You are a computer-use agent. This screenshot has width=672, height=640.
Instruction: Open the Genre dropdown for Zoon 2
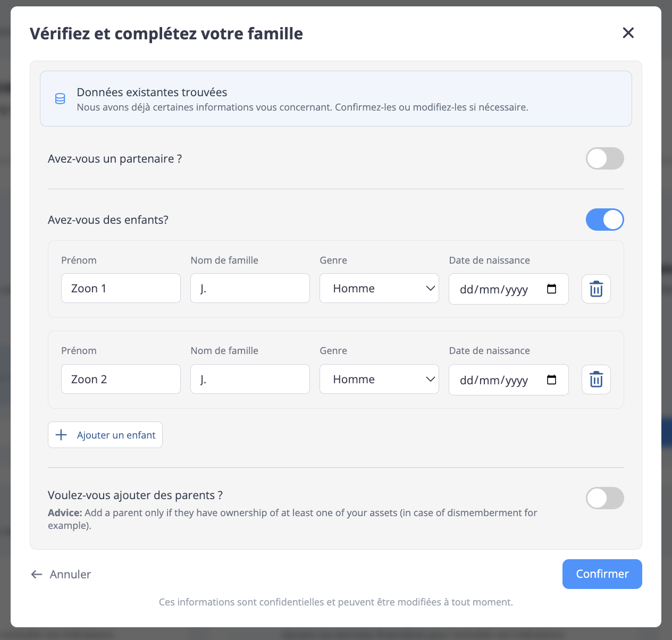coord(379,380)
